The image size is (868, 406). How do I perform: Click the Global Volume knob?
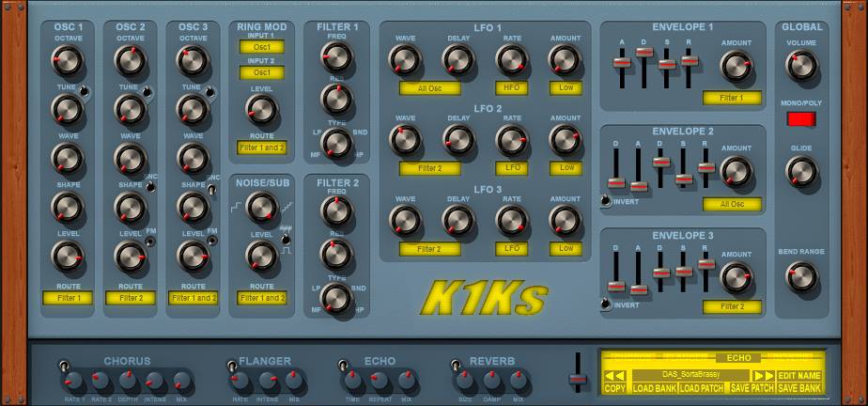(x=801, y=66)
